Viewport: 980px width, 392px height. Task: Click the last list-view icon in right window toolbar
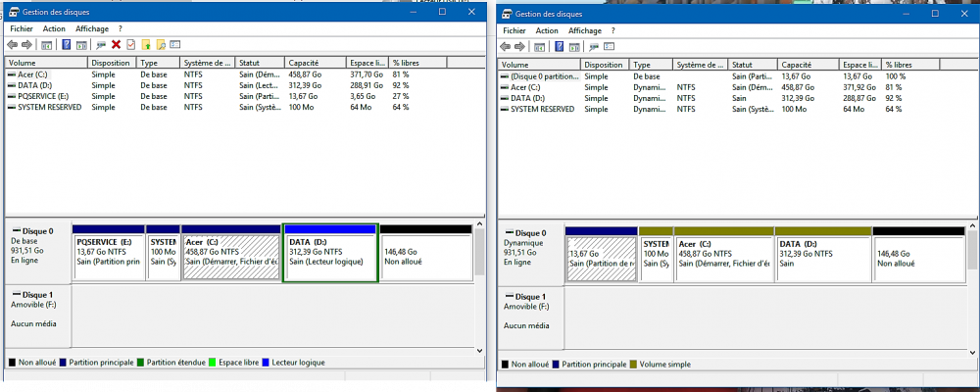pos(609,46)
